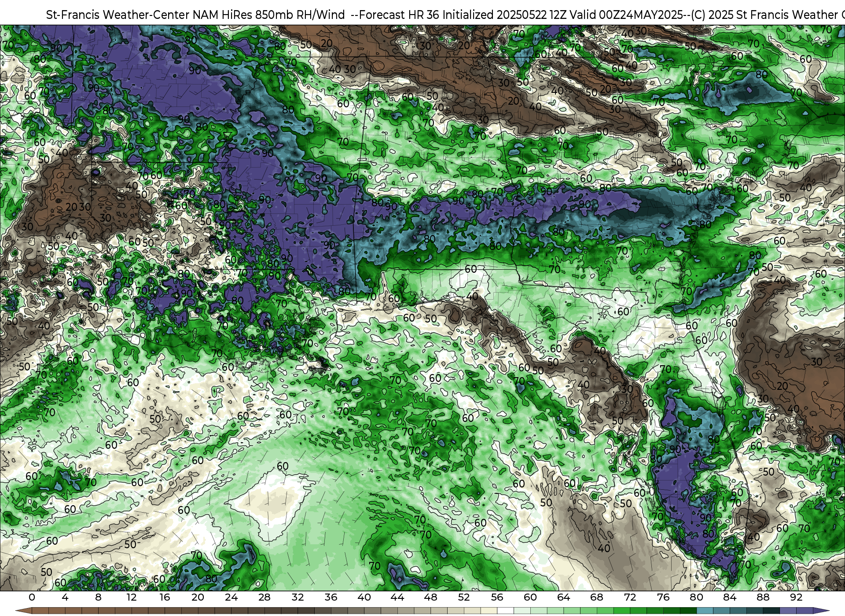The width and height of the screenshot is (845, 616).
Task: Click the colorbar label "92"
Action: coord(796,597)
